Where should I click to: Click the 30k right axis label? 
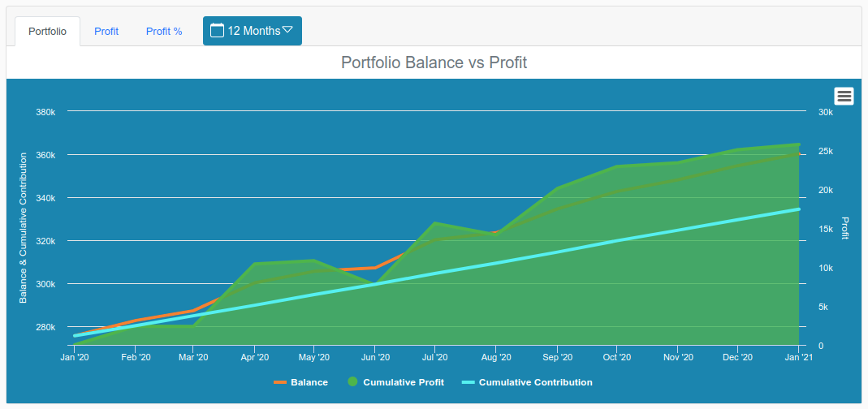click(x=826, y=112)
